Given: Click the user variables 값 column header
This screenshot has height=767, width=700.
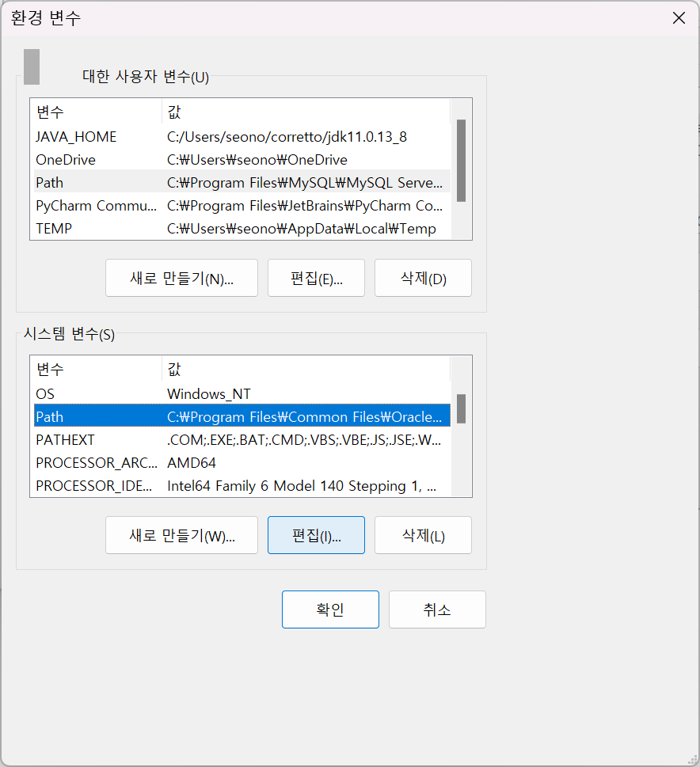Looking at the screenshot, I should click(306, 112).
